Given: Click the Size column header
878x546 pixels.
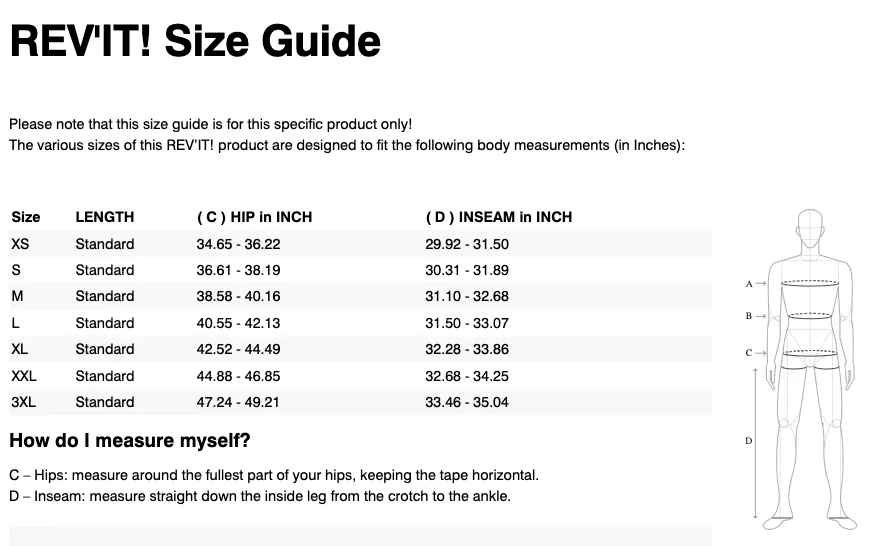Looking at the screenshot, I should tap(26, 217).
